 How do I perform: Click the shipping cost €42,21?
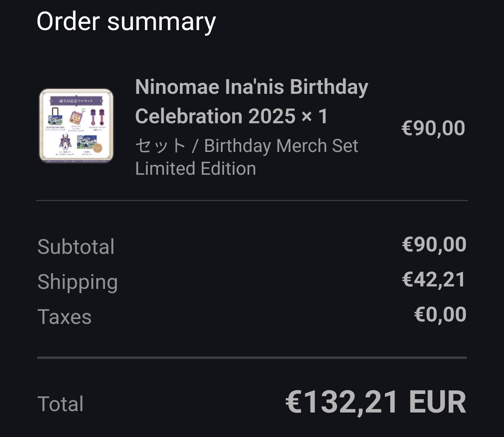pos(434,279)
